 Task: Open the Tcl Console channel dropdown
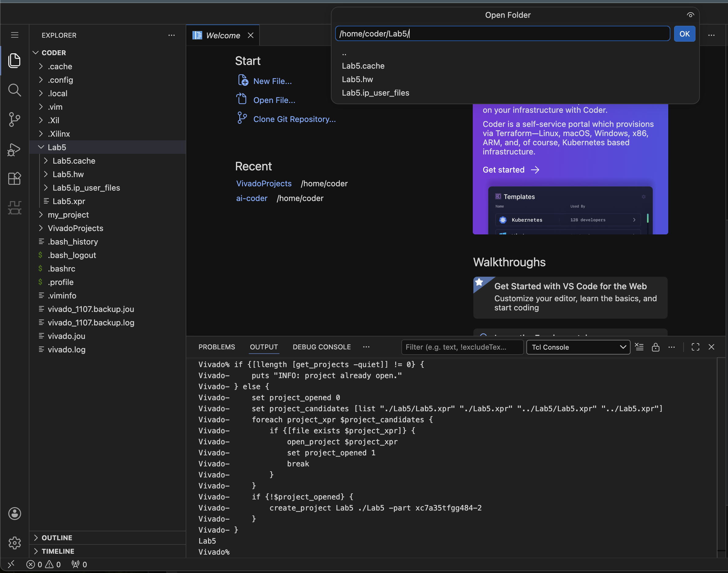pyautogui.click(x=578, y=347)
